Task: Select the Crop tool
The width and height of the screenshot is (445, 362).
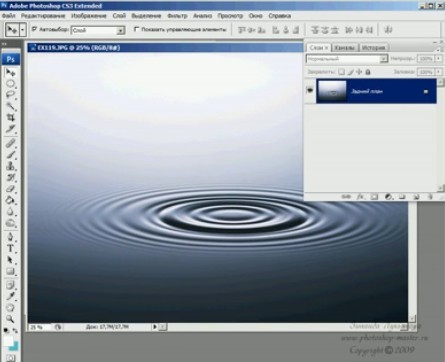Action: tap(11, 117)
